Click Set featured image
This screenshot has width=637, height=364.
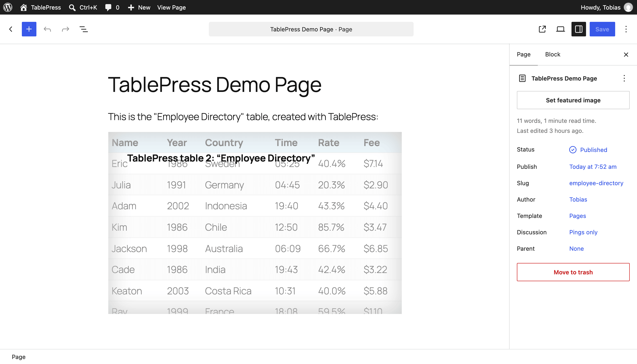(573, 100)
